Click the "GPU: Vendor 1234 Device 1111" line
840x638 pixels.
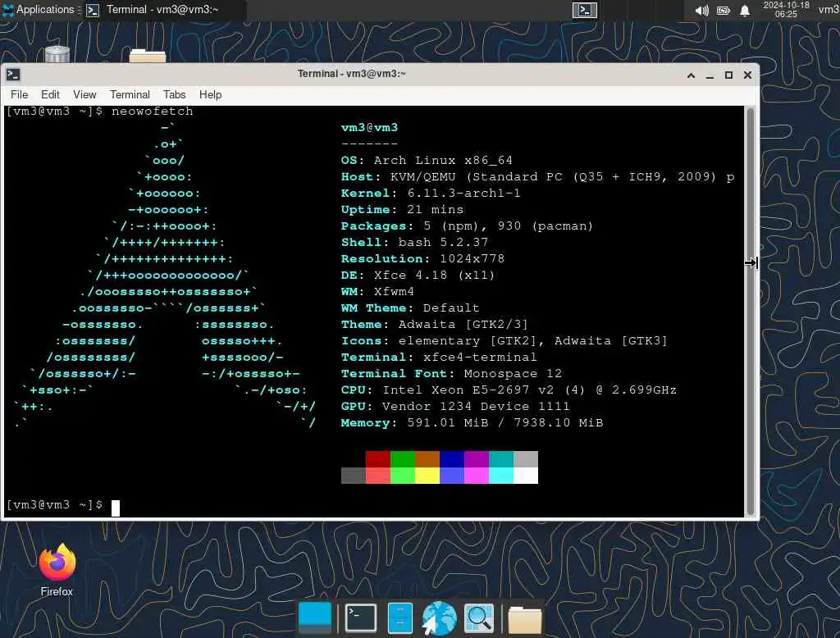(455, 407)
